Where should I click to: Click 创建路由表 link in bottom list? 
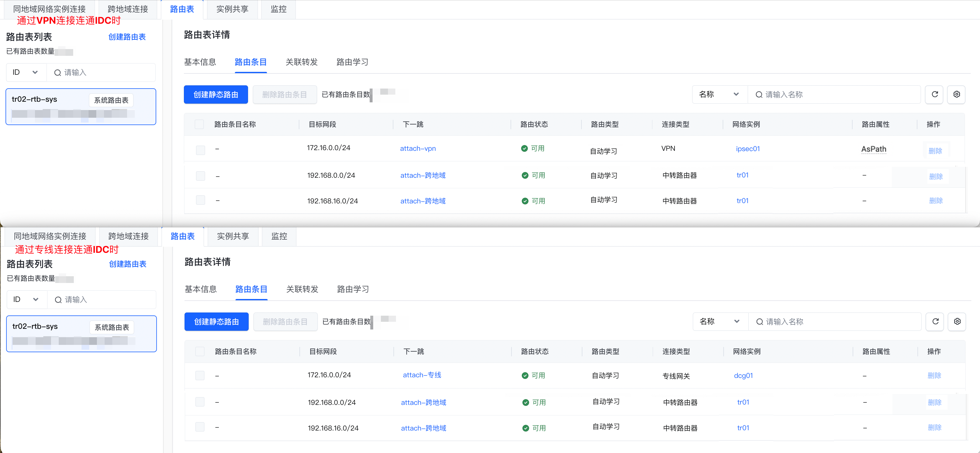pos(128,264)
